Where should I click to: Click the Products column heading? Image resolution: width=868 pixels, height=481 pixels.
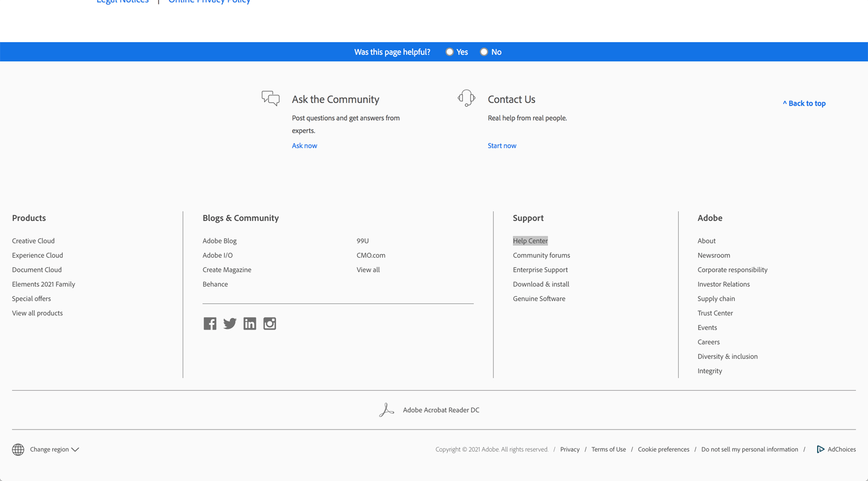click(29, 218)
